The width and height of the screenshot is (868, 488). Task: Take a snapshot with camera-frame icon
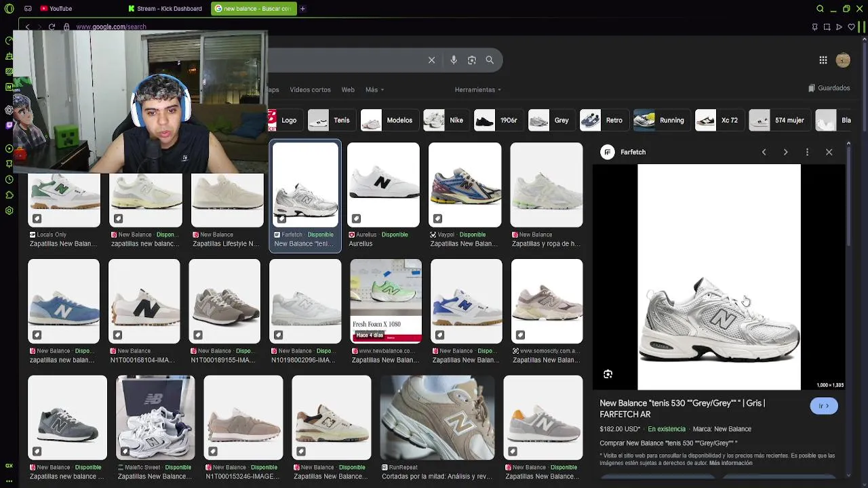point(827,27)
